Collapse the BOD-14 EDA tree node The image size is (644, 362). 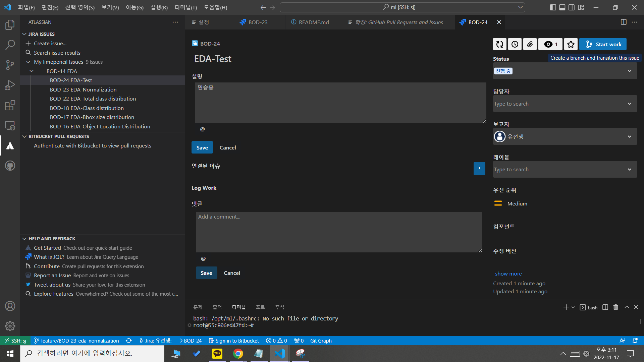32,71
